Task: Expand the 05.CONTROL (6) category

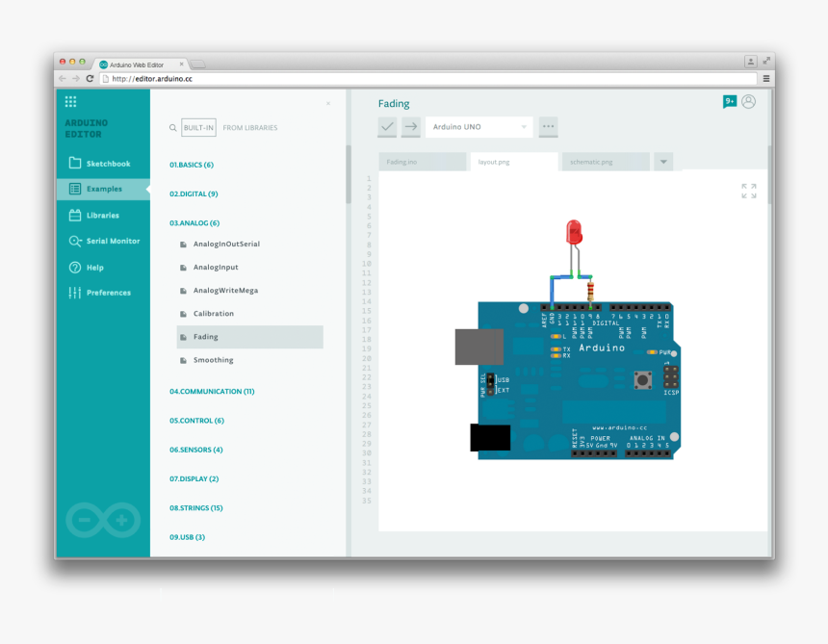Action: tap(197, 420)
